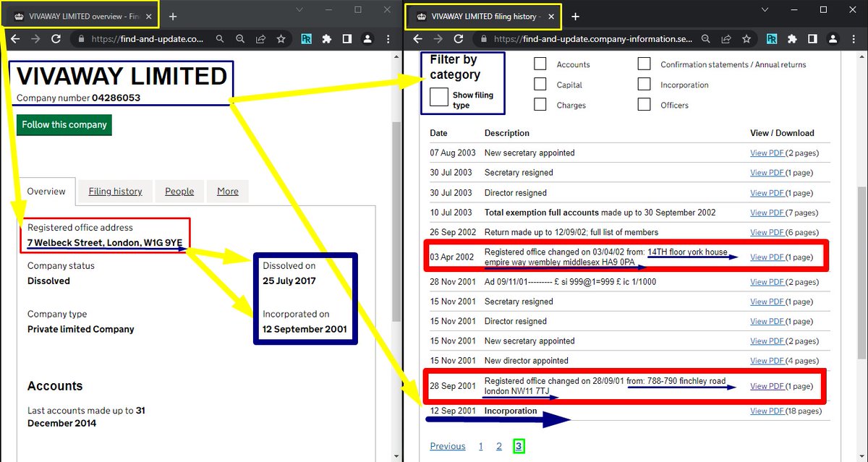Share the page from the right window's address bar
The width and height of the screenshot is (868, 462).
[726, 39]
